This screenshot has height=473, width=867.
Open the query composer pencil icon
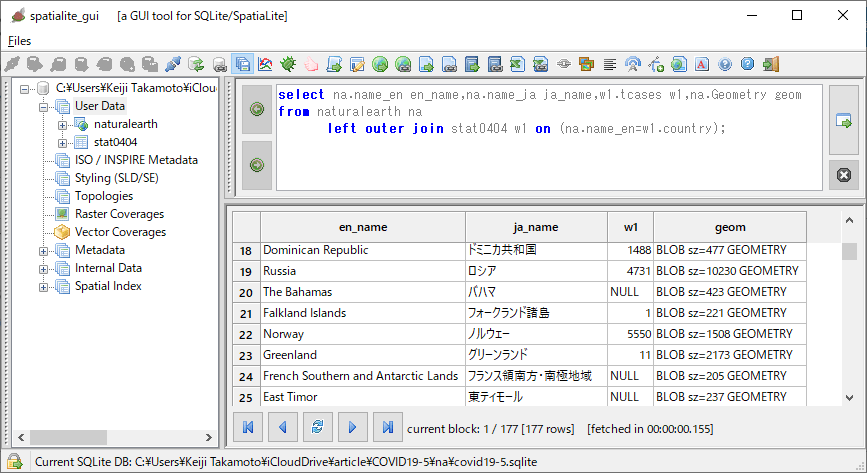pos(357,64)
